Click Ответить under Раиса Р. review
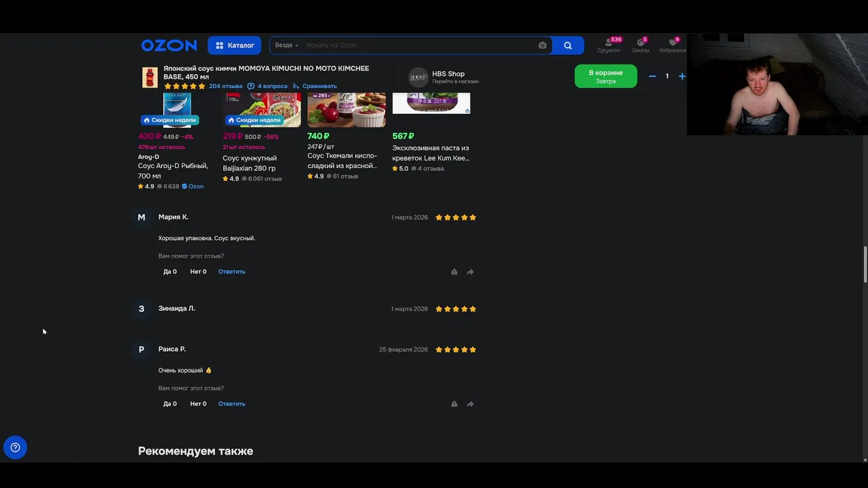 tap(232, 404)
